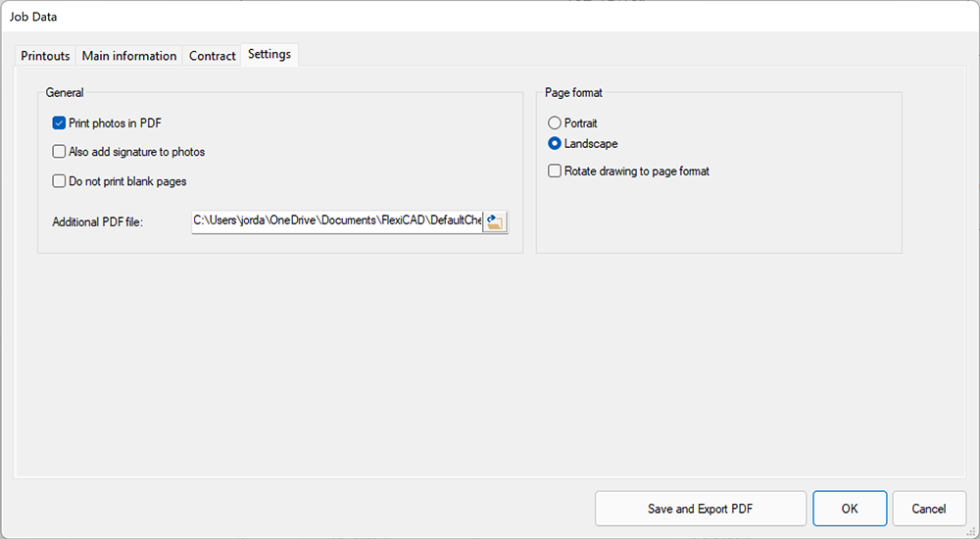Browse for additional PDF file folder icon
980x539 pixels.
pyautogui.click(x=495, y=222)
